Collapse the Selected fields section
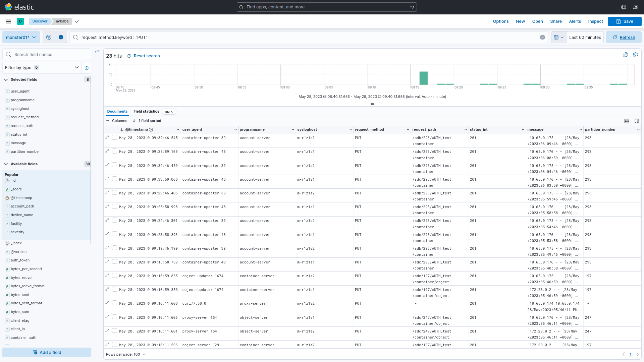 [6, 80]
